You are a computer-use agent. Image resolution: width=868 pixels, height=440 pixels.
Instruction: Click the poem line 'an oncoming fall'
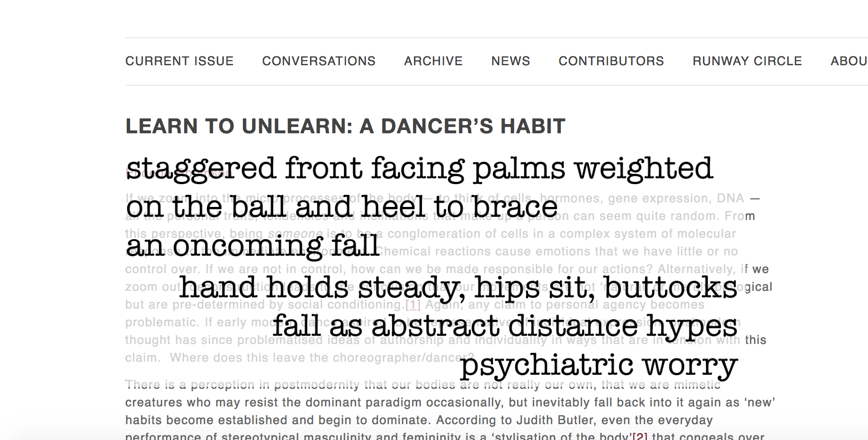tap(253, 246)
